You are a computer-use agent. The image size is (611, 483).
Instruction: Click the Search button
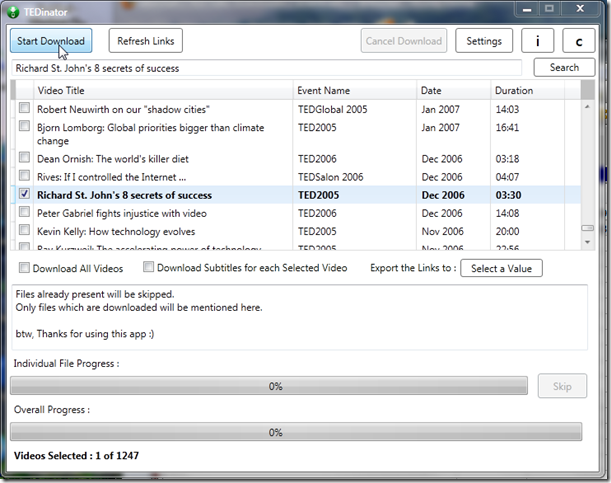pos(564,67)
